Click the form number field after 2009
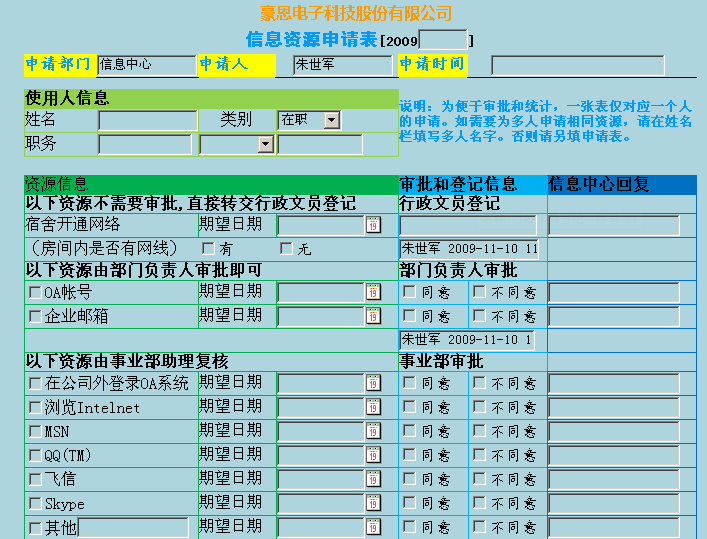The image size is (707, 539). click(443, 40)
